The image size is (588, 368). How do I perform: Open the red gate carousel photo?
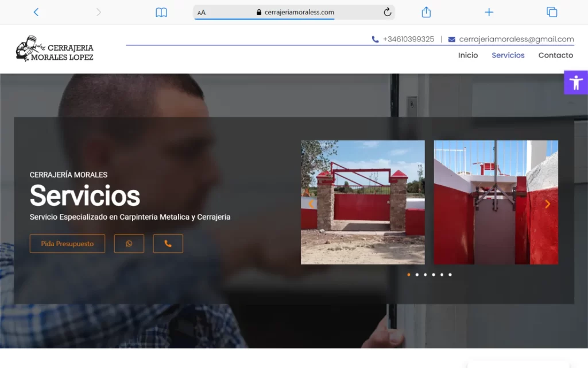(x=363, y=202)
